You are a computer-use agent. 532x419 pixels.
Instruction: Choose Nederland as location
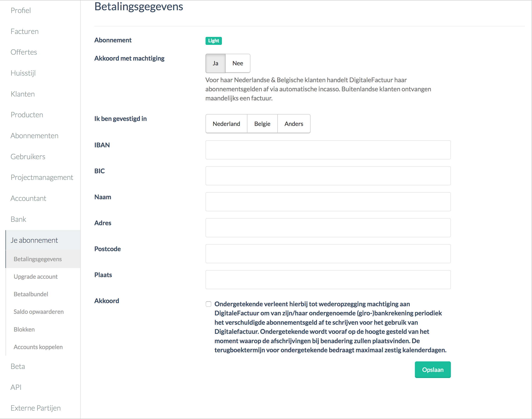pos(226,124)
